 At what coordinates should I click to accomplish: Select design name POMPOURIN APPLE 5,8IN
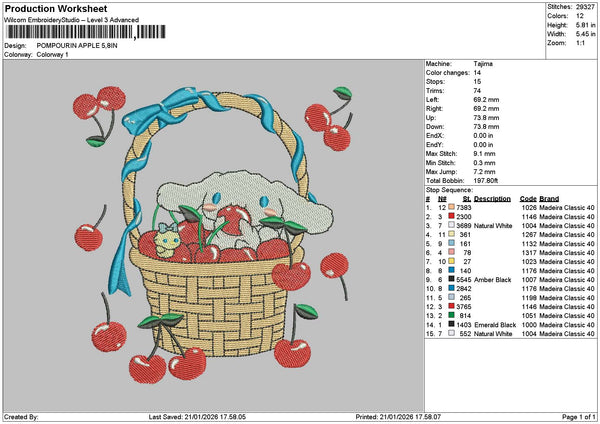coord(77,46)
